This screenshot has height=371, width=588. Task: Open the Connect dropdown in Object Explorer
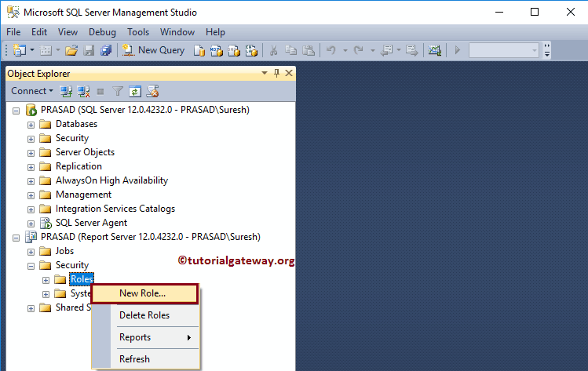[32, 91]
